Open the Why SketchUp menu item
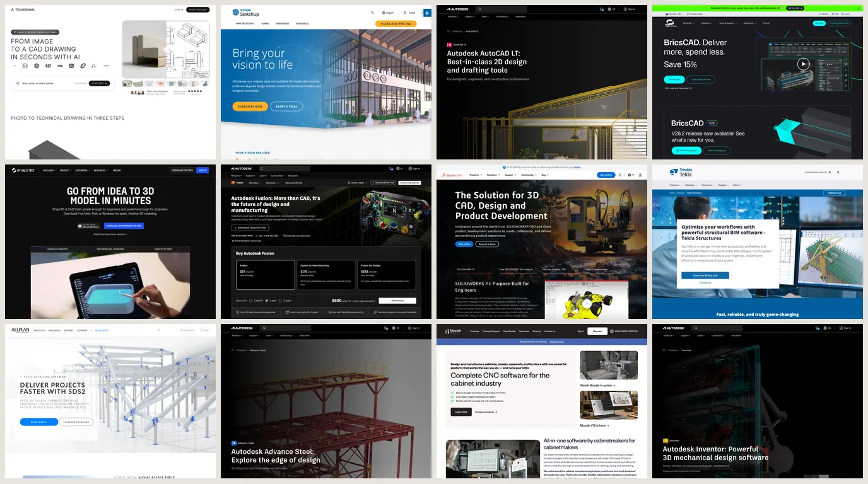This screenshot has width=868, height=484. [245, 23]
